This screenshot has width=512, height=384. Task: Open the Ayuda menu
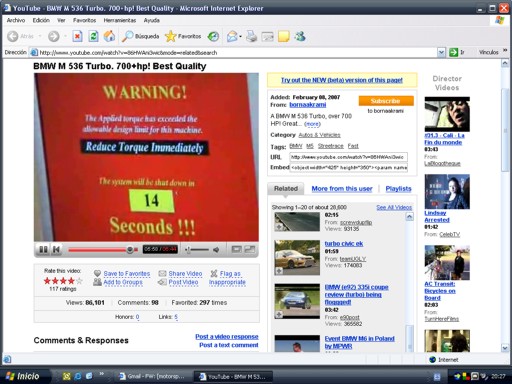click(151, 20)
